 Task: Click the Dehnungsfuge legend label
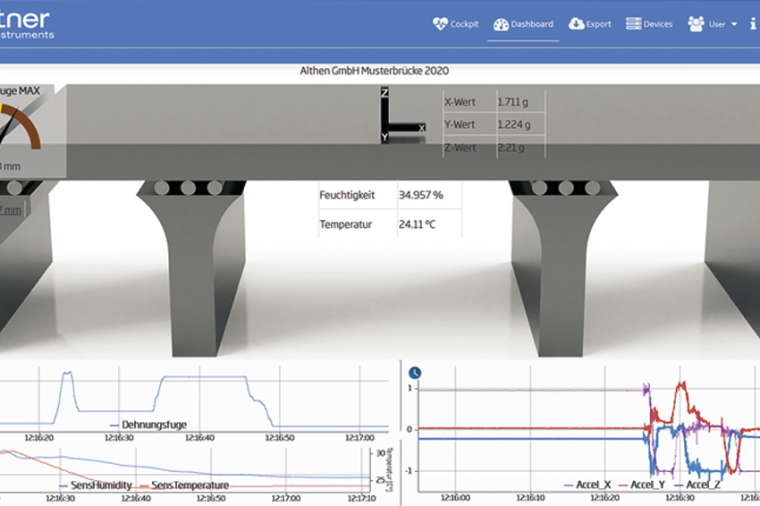(154, 424)
